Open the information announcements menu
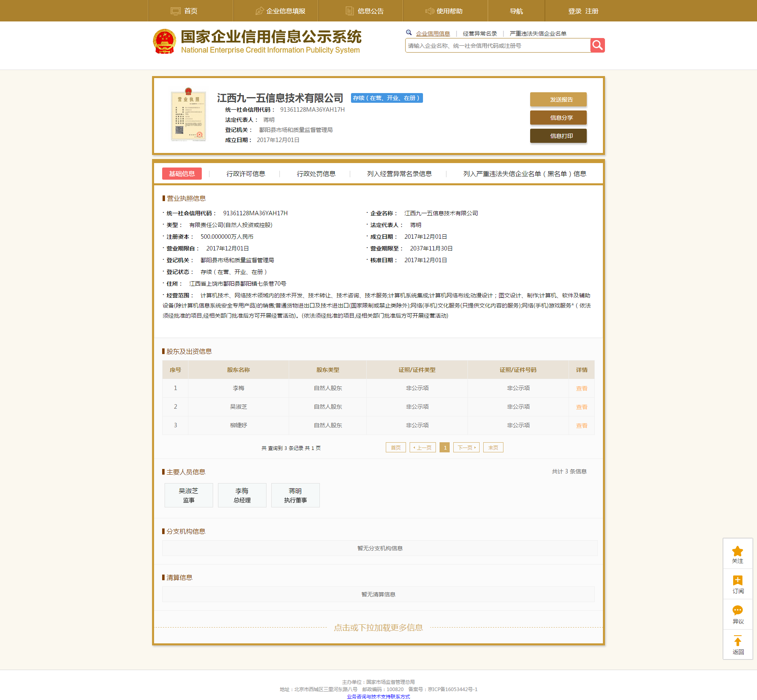The image size is (757, 700). click(x=365, y=11)
